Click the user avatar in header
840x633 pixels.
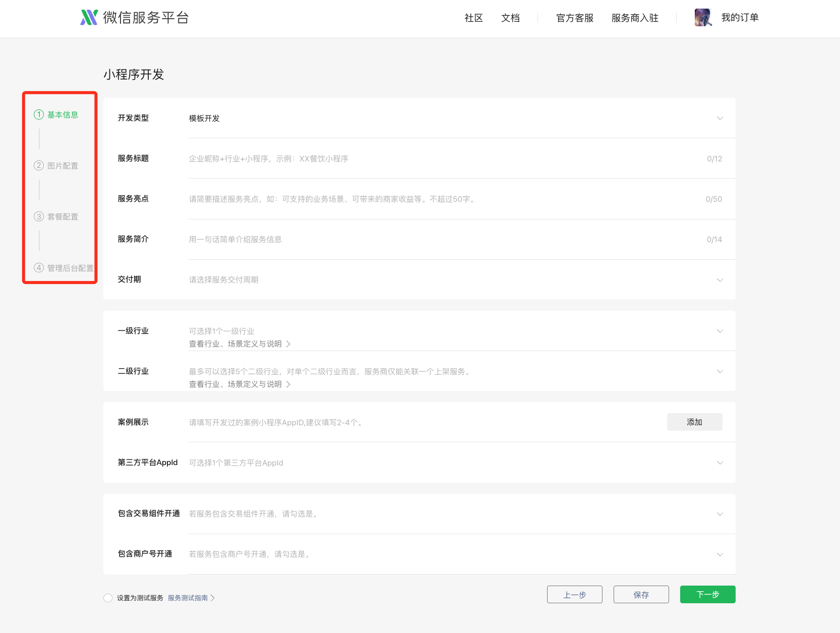click(702, 18)
